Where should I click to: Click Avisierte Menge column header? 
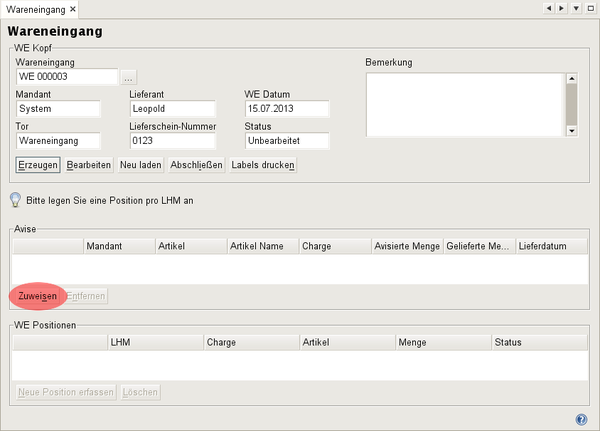tap(408, 246)
